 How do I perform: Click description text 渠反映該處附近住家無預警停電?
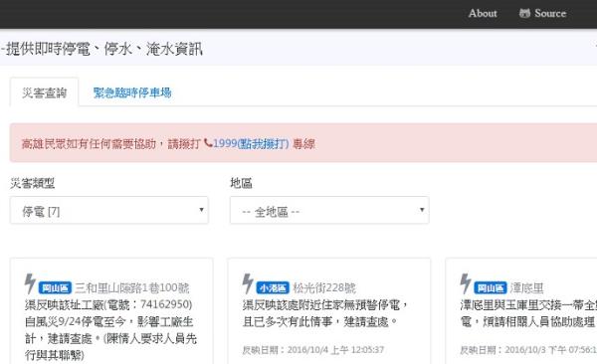click(324, 313)
